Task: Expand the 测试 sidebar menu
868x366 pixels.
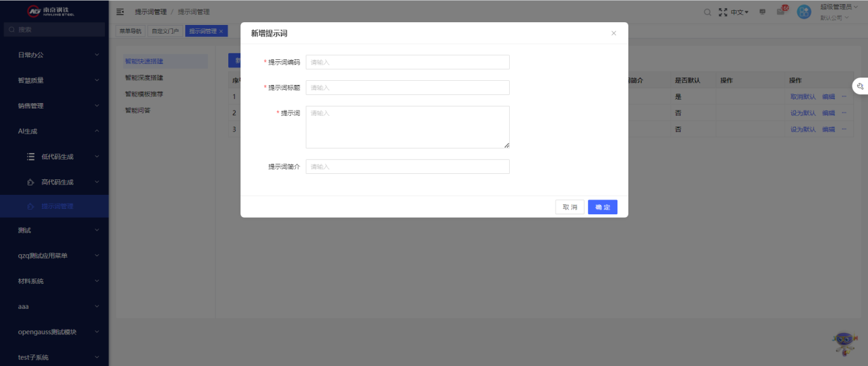Action: point(54,231)
